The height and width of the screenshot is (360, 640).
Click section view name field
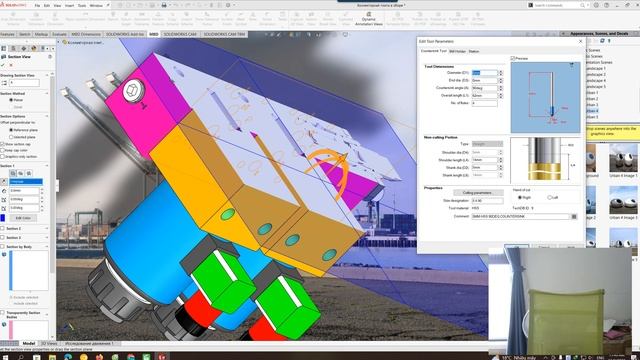coord(24,83)
